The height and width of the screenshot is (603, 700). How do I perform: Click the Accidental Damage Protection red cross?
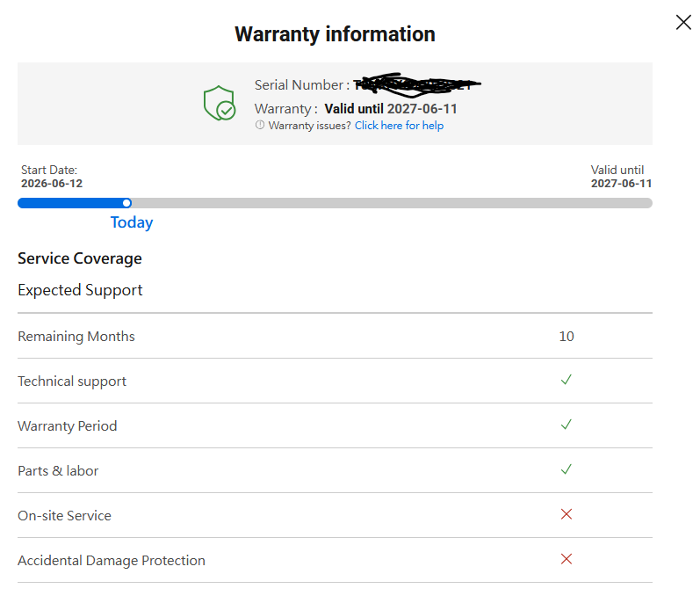click(x=566, y=559)
